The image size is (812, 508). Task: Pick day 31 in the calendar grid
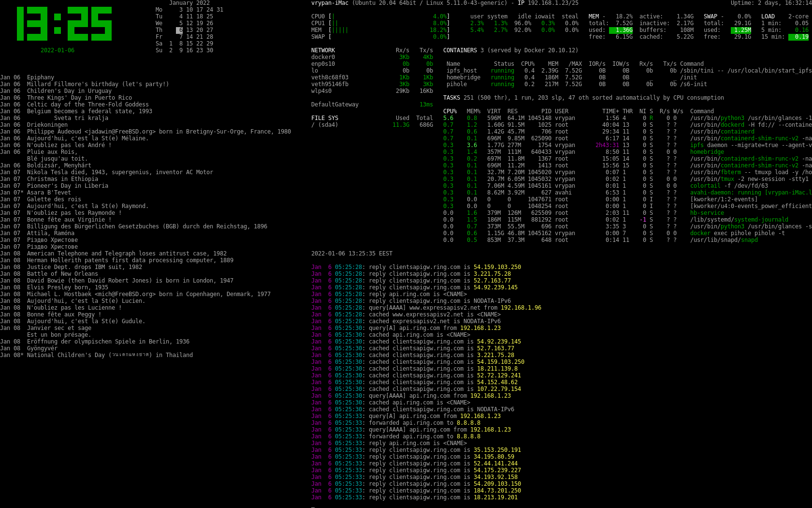coord(220,10)
